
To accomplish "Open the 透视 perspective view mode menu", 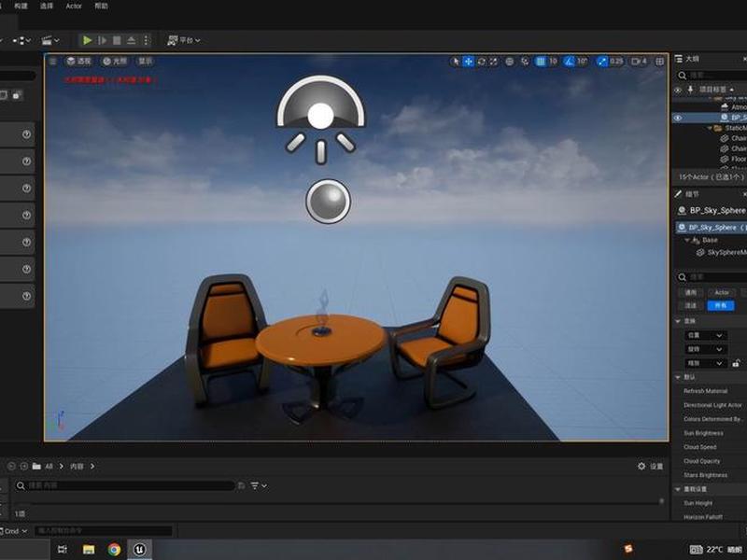I will tap(78, 61).
